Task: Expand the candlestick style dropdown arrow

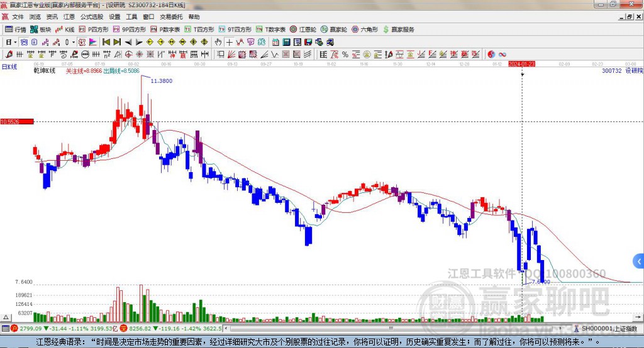Action: 74,42
